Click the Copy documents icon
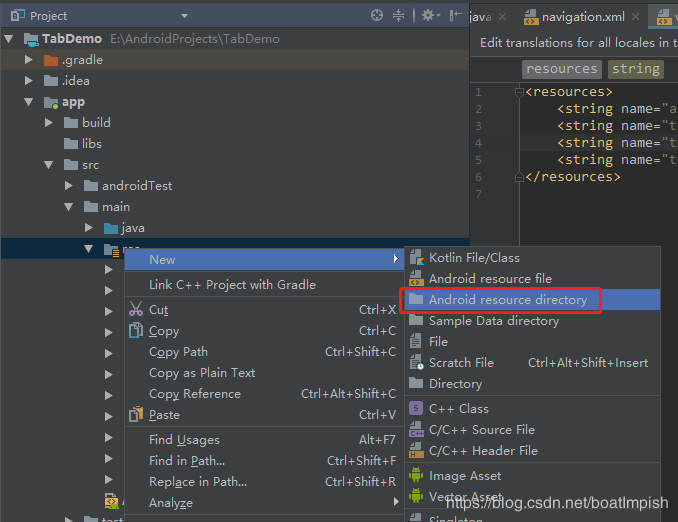Viewport: 678px width, 522px height. tap(136, 330)
